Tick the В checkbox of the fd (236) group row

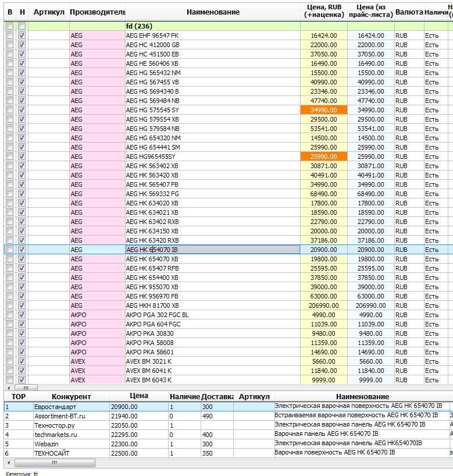pos(10,26)
